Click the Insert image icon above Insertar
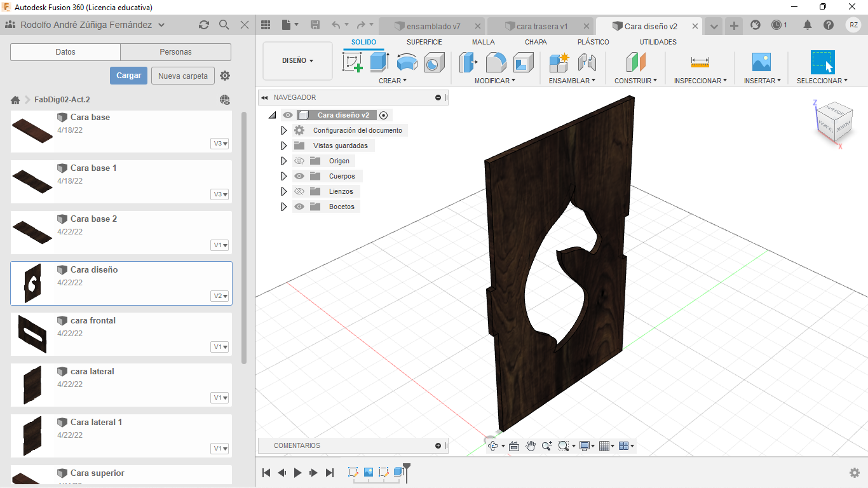The width and height of the screenshot is (868, 488). (761, 62)
